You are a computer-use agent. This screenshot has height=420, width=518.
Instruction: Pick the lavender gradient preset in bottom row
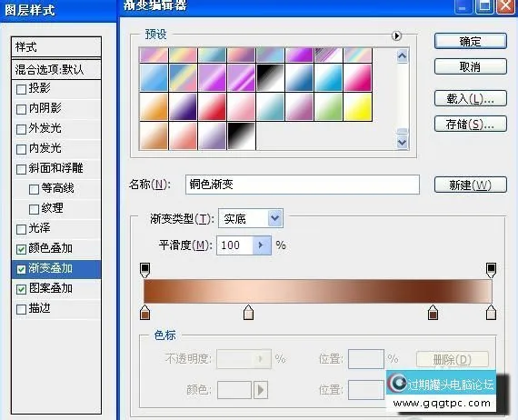(x=212, y=135)
